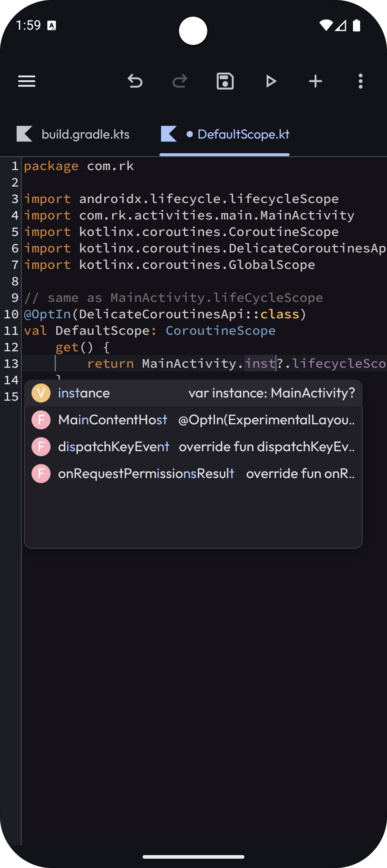Undo the last edit

click(x=135, y=81)
